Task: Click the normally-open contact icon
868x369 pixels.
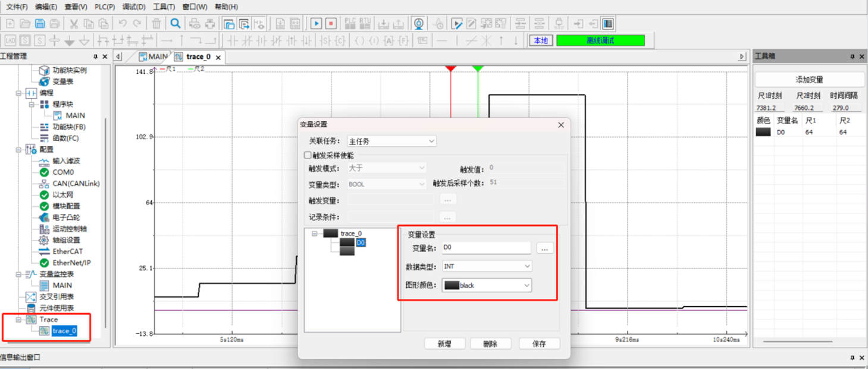Action: (x=232, y=41)
